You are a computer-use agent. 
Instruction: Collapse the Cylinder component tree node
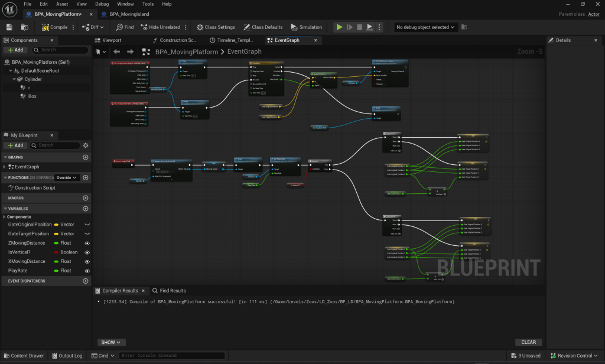pyautogui.click(x=14, y=79)
